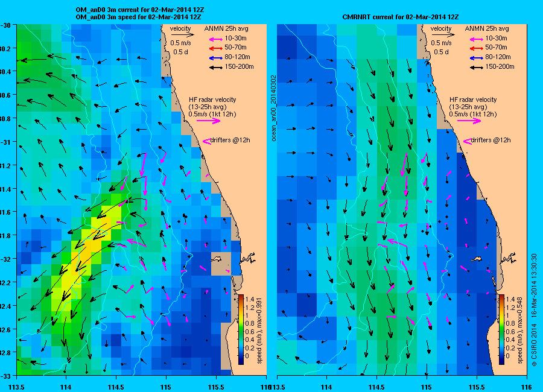Click '0.5 d' in the right panel legend
This screenshot has height=392, width=543.
coord(441,52)
